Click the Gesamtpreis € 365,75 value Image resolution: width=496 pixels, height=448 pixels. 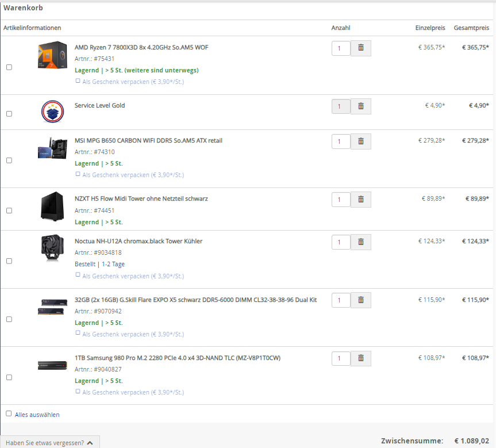tap(475, 48)
